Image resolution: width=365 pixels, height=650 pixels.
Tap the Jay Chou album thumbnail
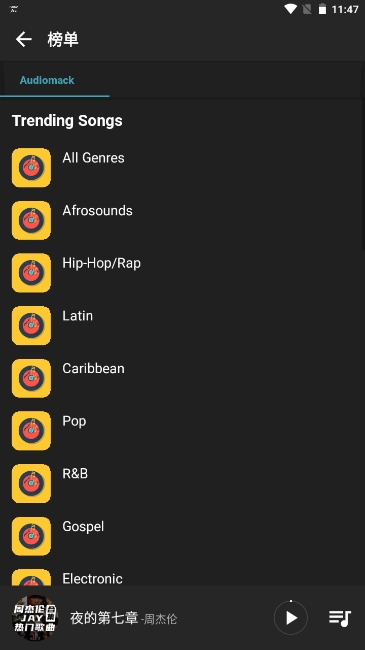point(34,618)
